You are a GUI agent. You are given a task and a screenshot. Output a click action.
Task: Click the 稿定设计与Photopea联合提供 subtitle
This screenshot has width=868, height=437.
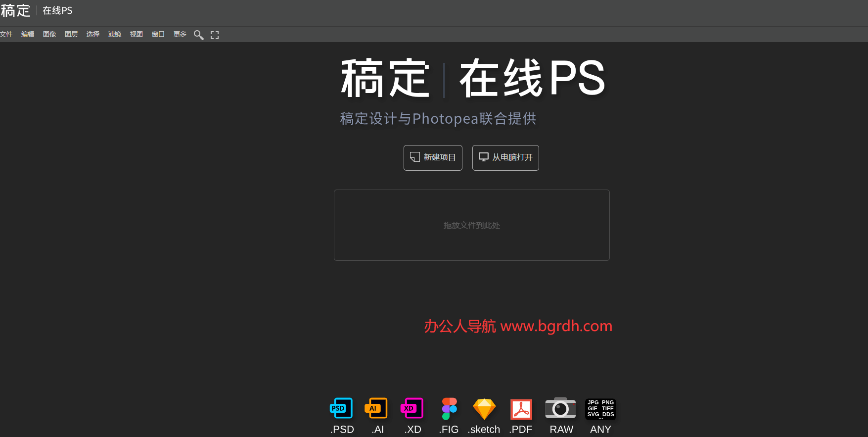click(438, 119)
